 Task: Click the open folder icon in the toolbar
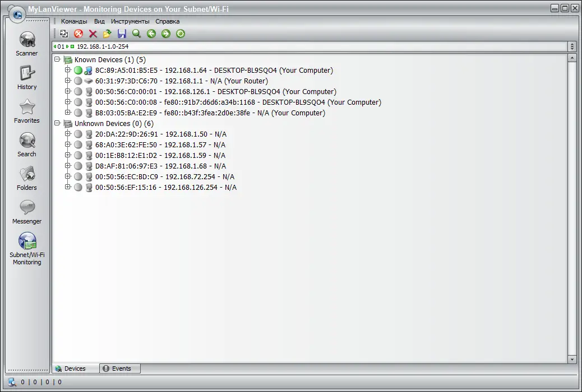tap(107, 34)
